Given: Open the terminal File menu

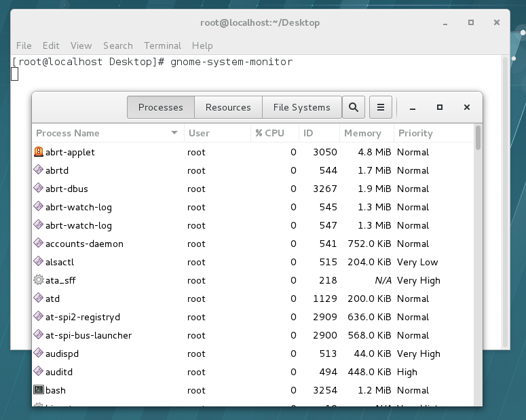Looking at the screenshot, I should [24, 45].
